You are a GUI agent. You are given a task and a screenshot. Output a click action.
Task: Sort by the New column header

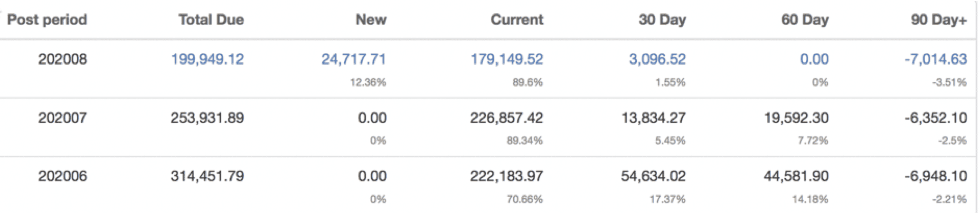click(x=371, y=19)
